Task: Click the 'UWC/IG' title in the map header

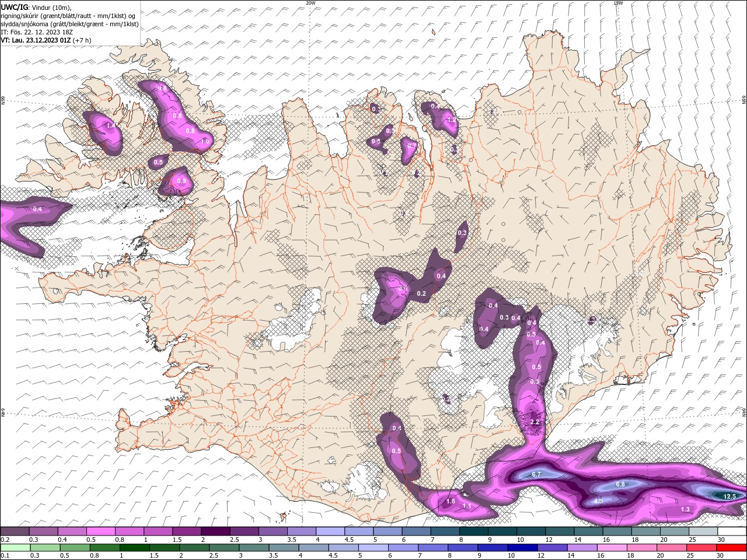Action: [x=14, y=6]
